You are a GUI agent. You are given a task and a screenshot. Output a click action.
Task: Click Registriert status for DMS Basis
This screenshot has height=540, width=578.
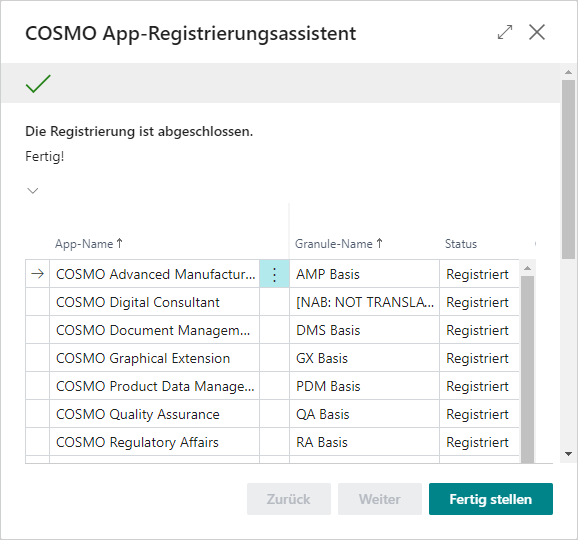click(479, 330)
